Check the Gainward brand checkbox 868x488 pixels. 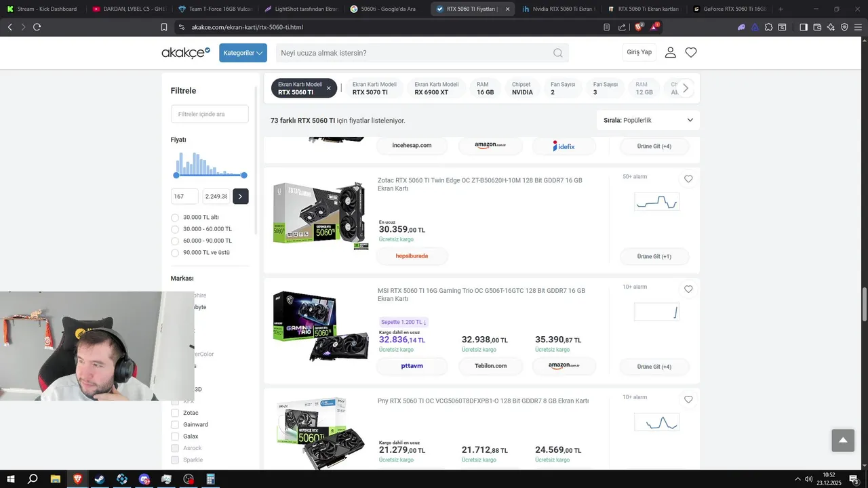point(175,424)
